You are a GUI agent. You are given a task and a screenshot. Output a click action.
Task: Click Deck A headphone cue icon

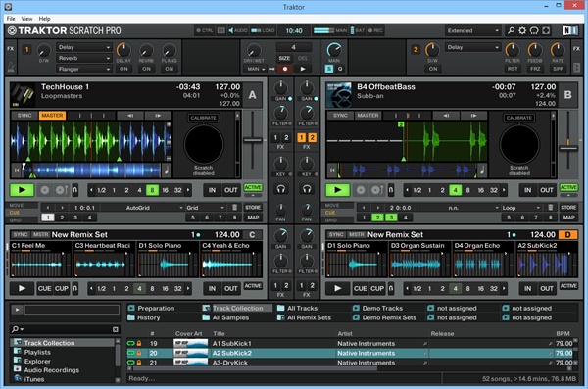(281, 189)
